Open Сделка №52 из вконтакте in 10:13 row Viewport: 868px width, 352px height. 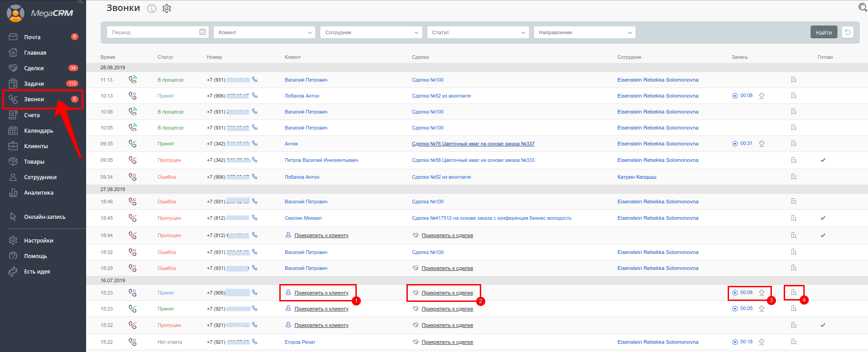442,96
